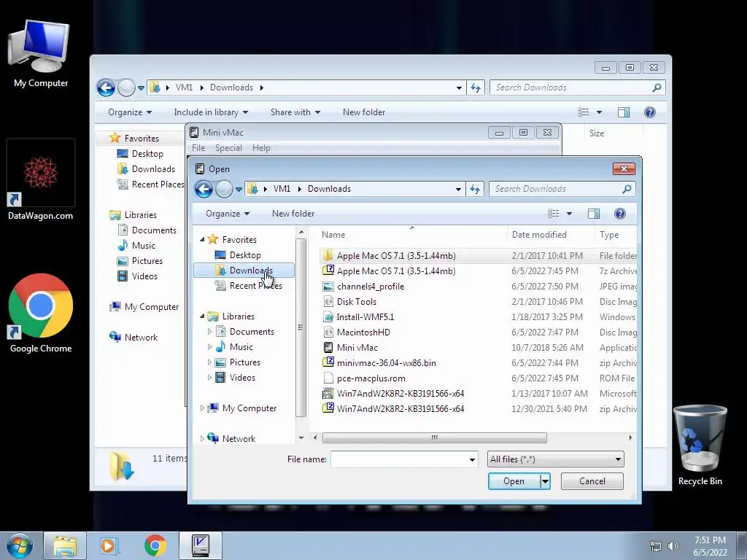Select the Win7AndW2K8R2-KB3191566-x64 zip archive
747x560 pixels.
coord(400,408)
